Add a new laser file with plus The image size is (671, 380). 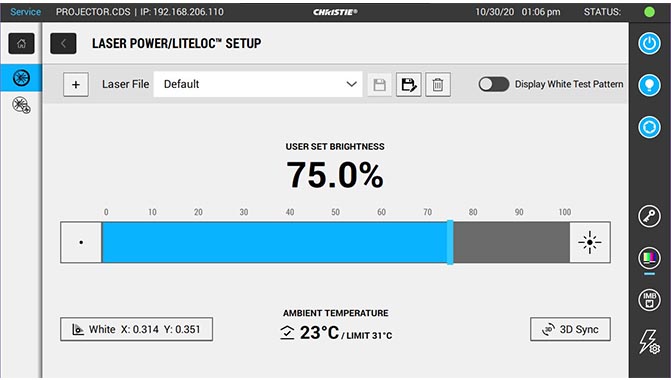[76, 84]
